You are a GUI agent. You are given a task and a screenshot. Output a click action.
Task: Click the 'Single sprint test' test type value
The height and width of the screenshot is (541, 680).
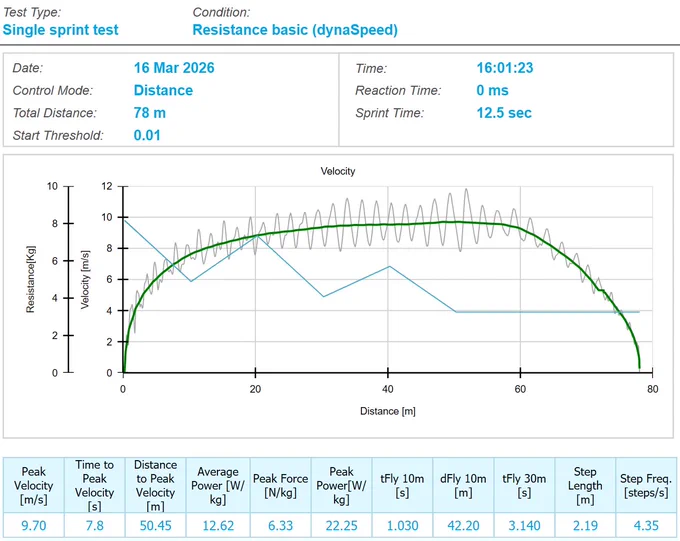[x=60, y=30]
